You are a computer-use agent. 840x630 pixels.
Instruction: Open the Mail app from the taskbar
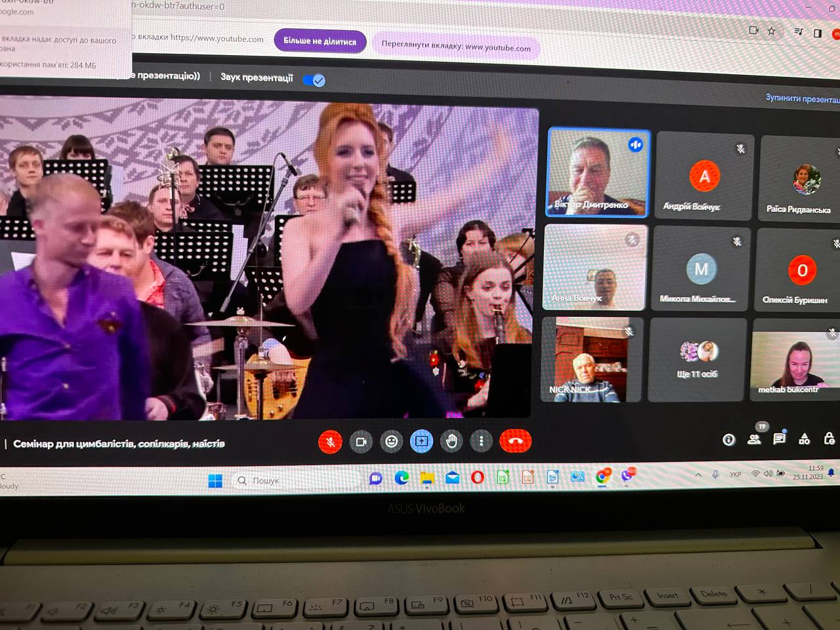point(452,478)
